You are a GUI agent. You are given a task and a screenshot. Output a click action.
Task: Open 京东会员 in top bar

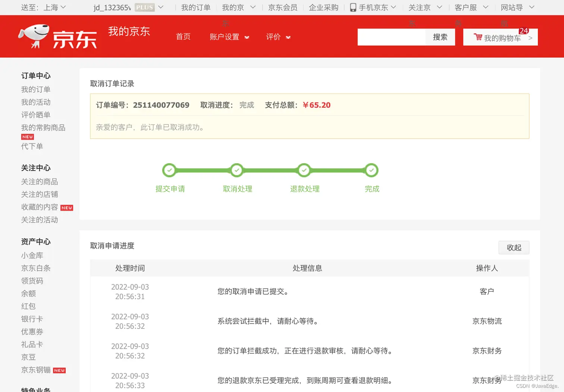tap(283, 7)
